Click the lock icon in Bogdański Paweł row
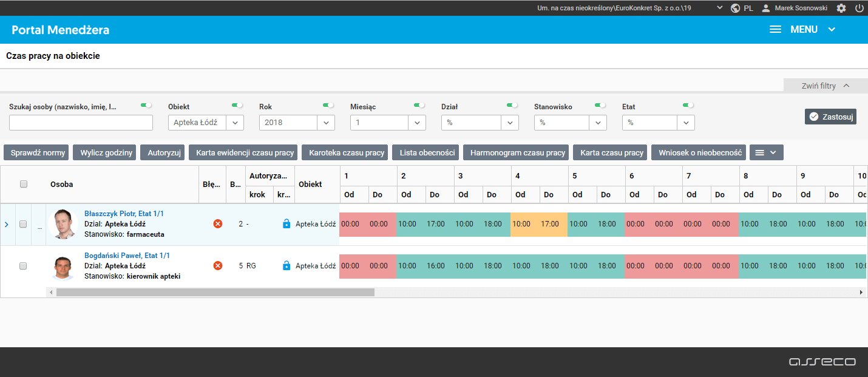 tap(287, 265)
